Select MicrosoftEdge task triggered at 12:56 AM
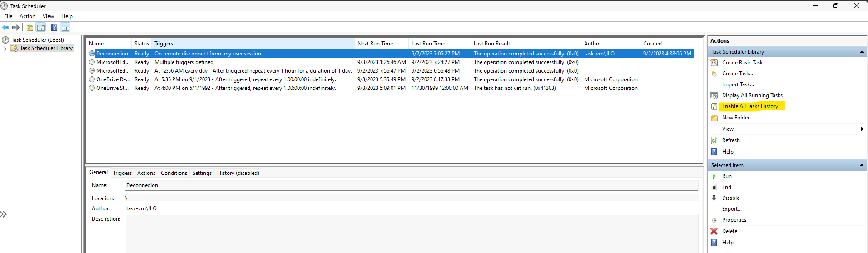Screen dimensions: 868x253 (390, 71)
